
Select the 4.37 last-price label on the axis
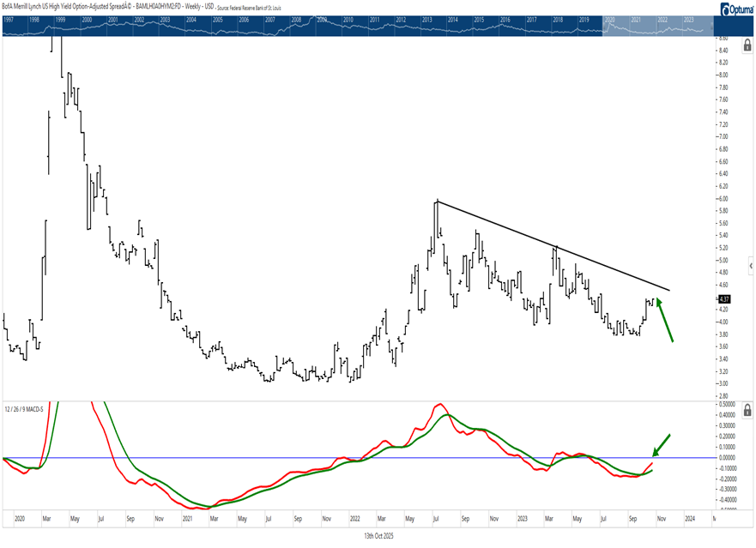(x=723, y=300)
